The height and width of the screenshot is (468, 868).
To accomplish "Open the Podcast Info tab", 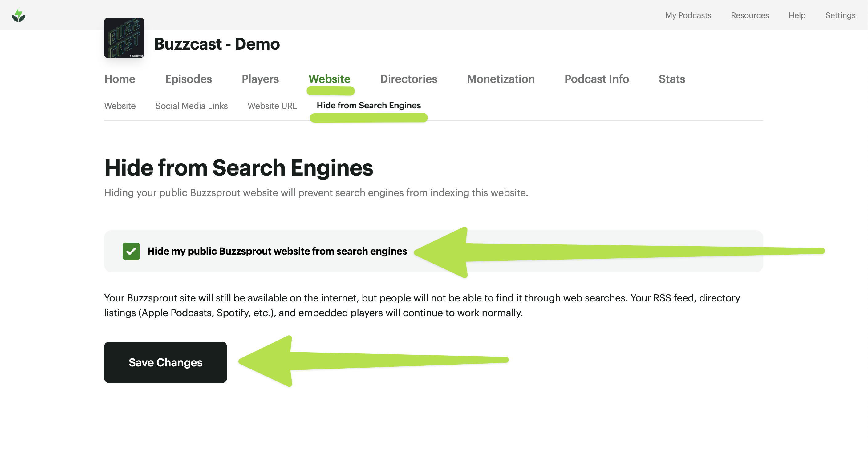I will click(x=596, y=79).
